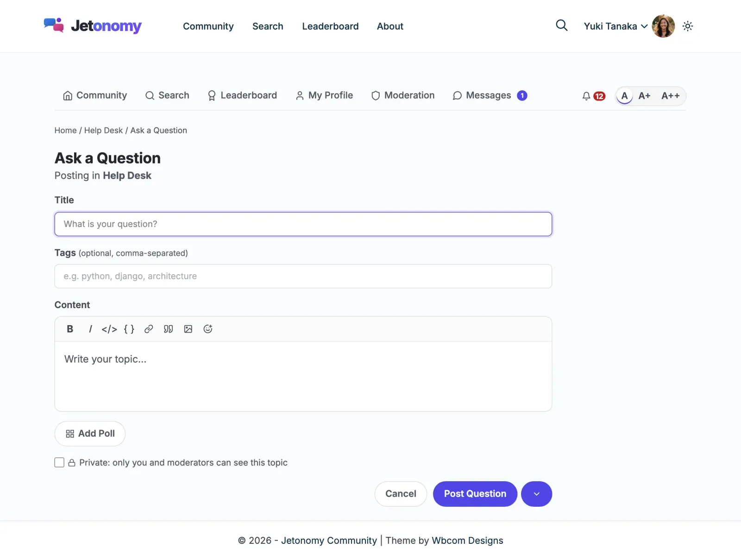Image resolution: width=741 pixels, height=560 pixels.
Task: Open the Post Question options arrow
Action: click(x=536, y=494)
